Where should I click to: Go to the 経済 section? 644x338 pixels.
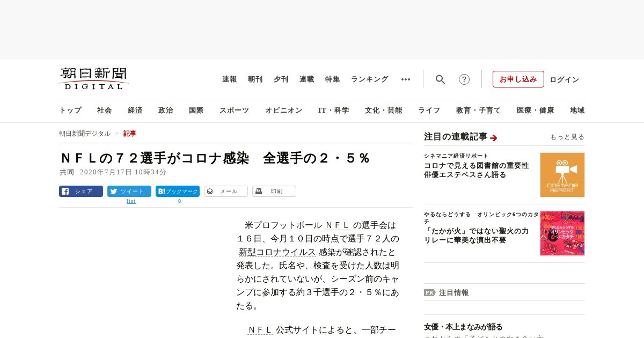point(135,111)
